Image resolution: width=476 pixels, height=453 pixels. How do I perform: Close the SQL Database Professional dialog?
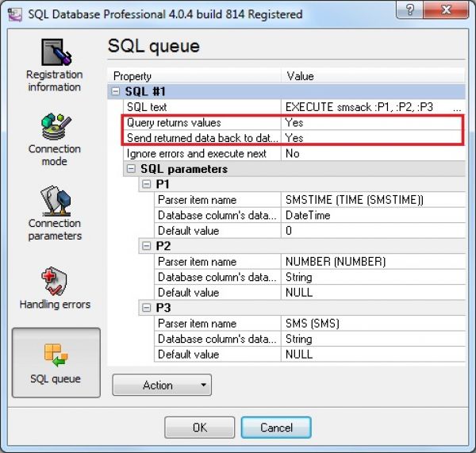tap(446, 10)
